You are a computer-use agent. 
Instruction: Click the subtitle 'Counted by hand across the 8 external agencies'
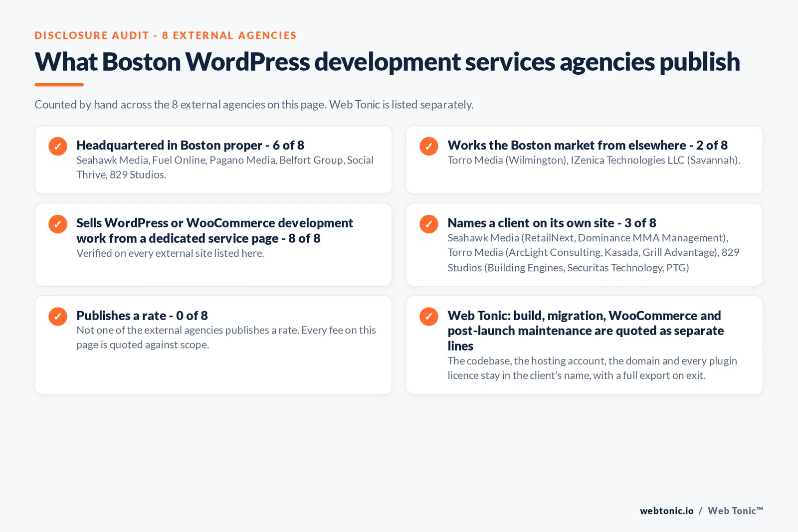254,105
